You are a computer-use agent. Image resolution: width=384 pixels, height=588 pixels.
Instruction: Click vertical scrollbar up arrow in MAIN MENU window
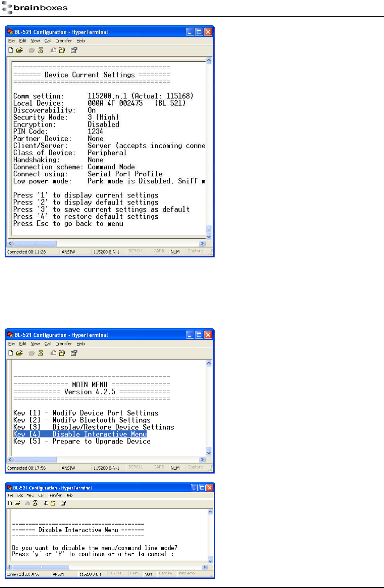(x=209, y=363)
